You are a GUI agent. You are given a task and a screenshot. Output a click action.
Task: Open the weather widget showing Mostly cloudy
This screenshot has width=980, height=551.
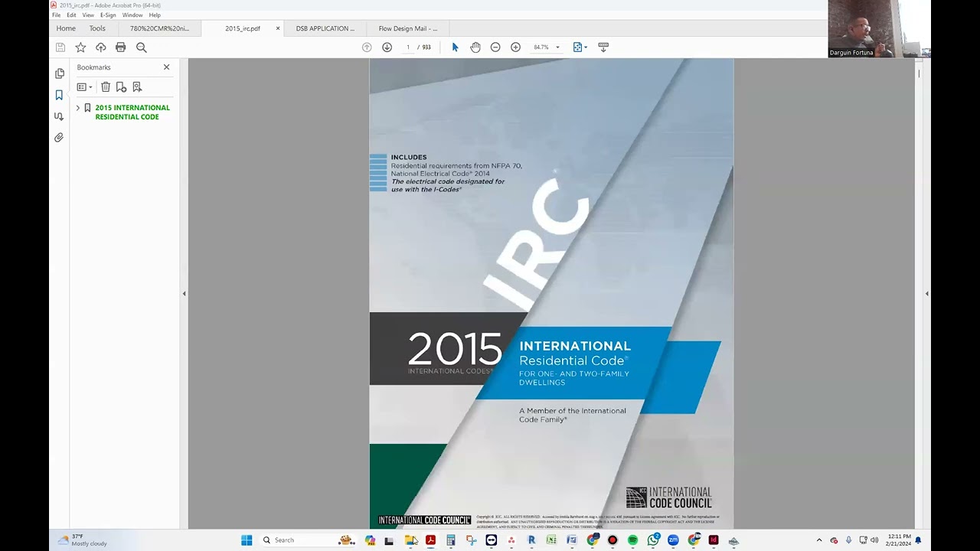(x=83, y=540)
